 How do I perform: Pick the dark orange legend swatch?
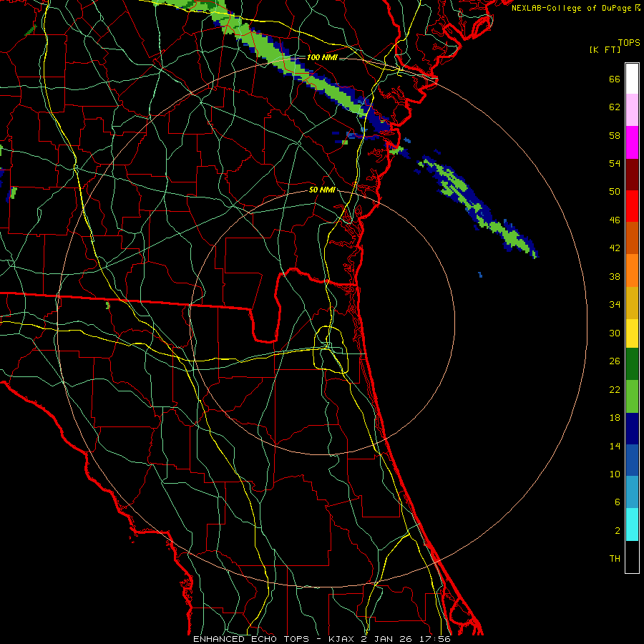[632, 238]
